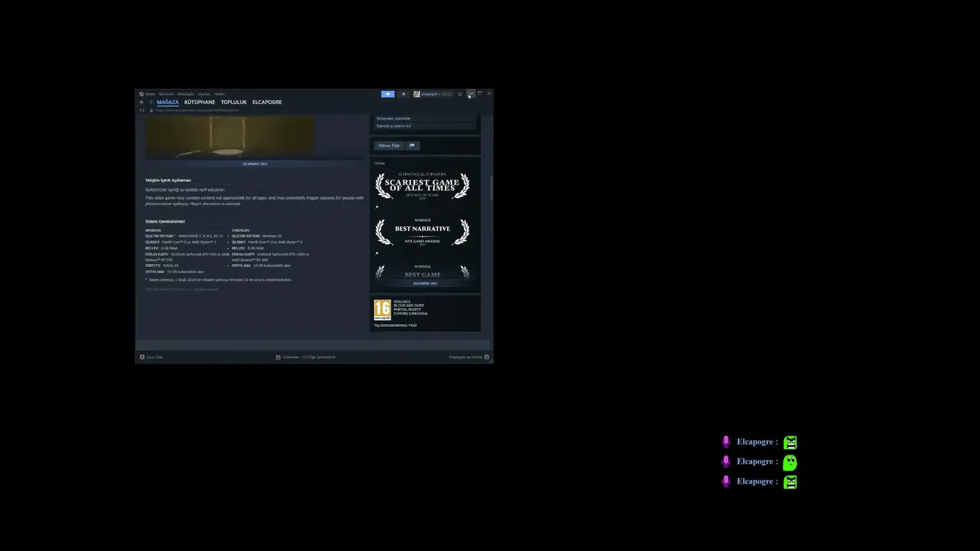This screenshot has width=980, height=551.
Task: Open the Görünüm menu
Action: click(x=166, y=94)
